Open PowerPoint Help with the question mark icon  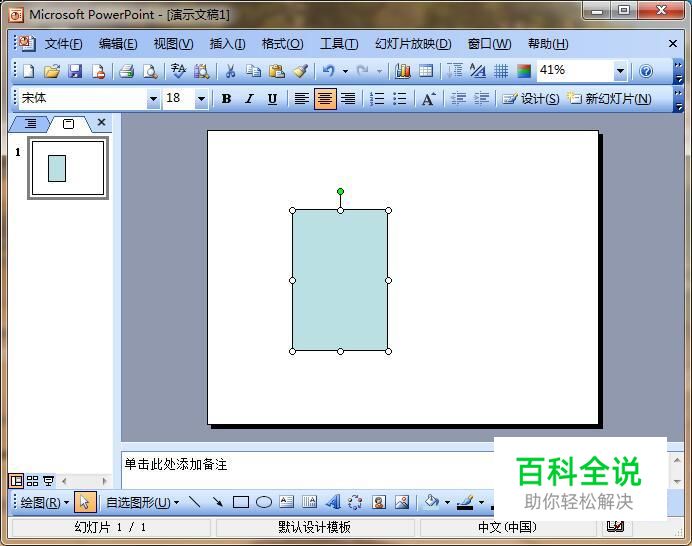pyautogui.click(x=646, y=71)
